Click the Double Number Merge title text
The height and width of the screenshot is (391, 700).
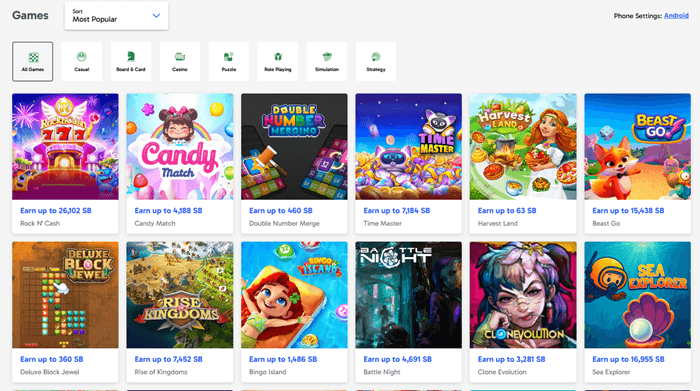284,223
